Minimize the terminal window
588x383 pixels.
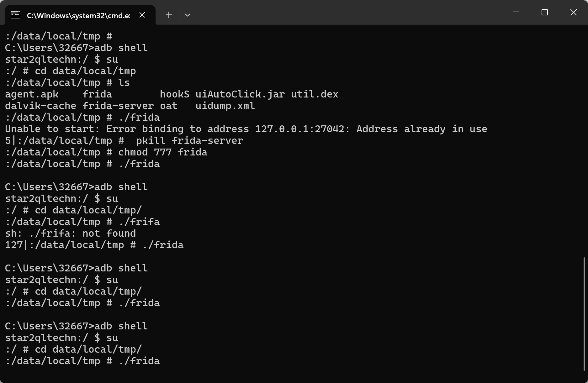tap(516, 12)
